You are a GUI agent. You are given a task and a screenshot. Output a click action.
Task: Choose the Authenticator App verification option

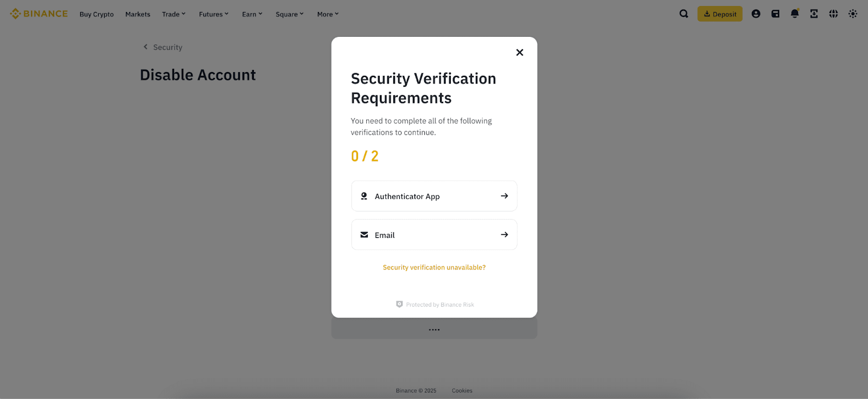tap(434, 196)
